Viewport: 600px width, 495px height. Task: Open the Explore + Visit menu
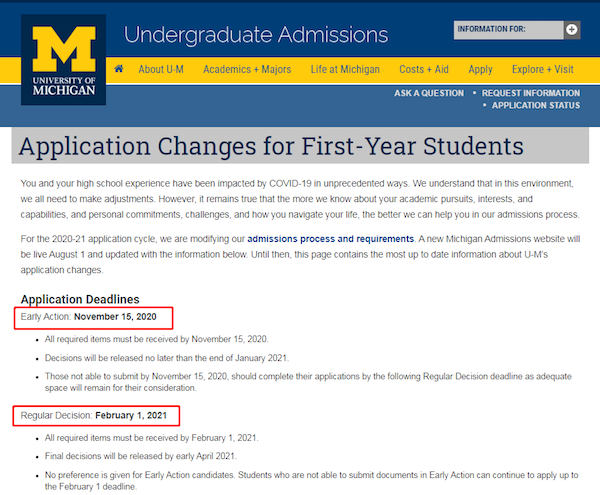(x=543, y=70)
